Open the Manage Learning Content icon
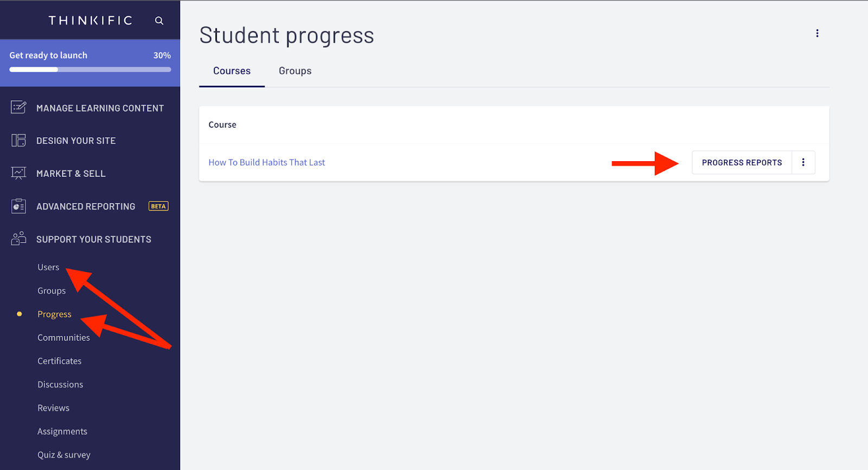Image resolution: width=868 pixels, height=470 pixels. tap(18, 107)
